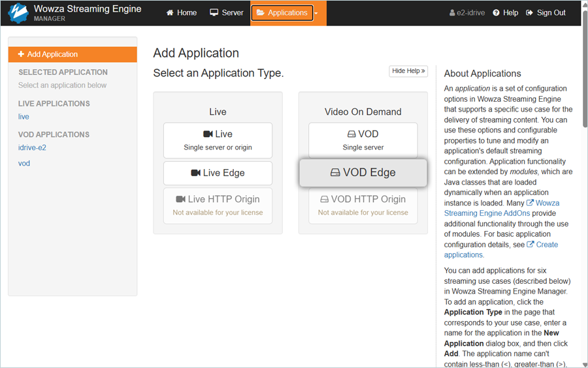This screenshot has height=368, width=588.
Task: Open the Help link in navbar
Action: 506,13
